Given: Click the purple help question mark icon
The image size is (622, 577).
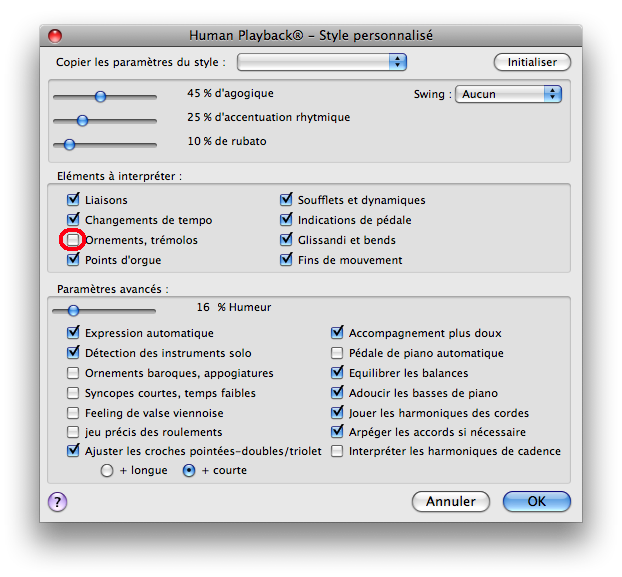Looking at the screenshot, I should (57, 501).
